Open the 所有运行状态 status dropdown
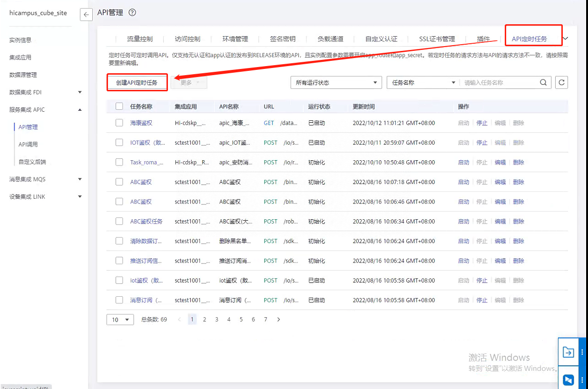Image resolution: width=588 pixels, height=389 pixels. [336, 82]
